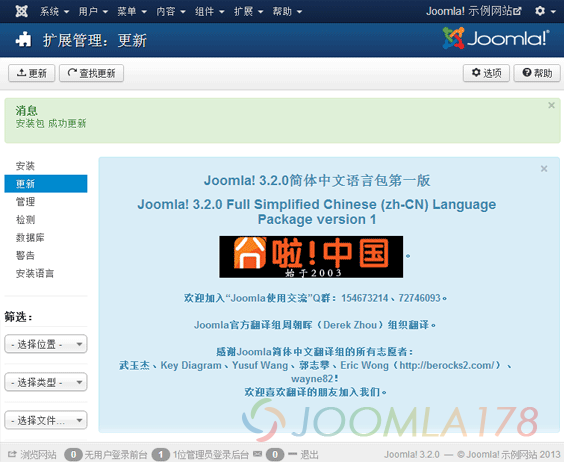This screenshot has height=462, width=564.
Task: Click the 无用户登录前台 count badge
Action: coord(73,454)
